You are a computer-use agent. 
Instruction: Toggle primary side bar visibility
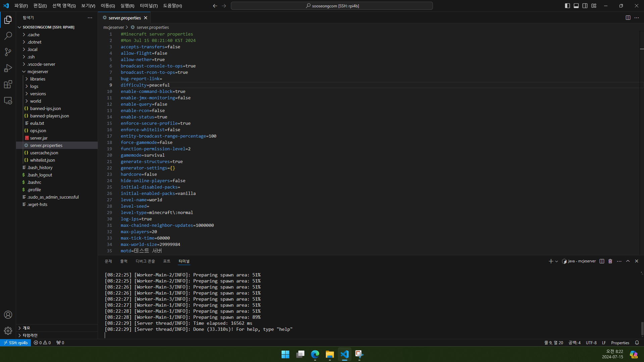click(567, 6)
